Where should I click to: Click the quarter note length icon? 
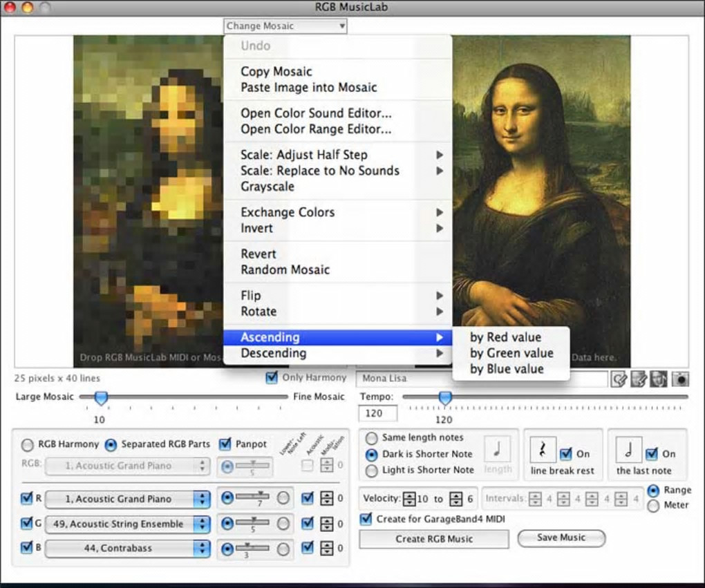pos(497,448)
